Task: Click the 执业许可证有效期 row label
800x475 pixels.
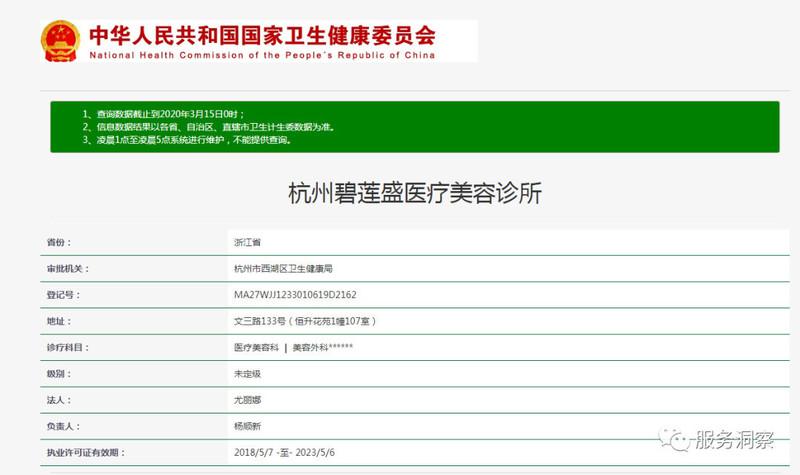Action: coord(82,451)
